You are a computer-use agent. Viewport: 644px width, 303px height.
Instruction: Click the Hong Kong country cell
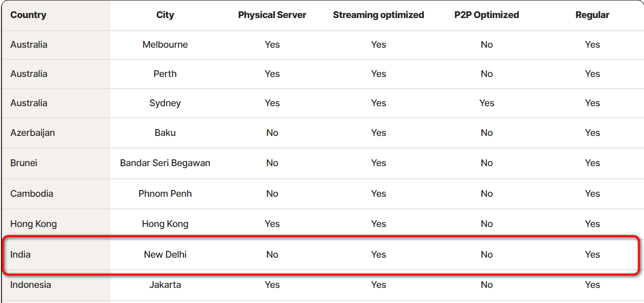click(x=34, y=224)
